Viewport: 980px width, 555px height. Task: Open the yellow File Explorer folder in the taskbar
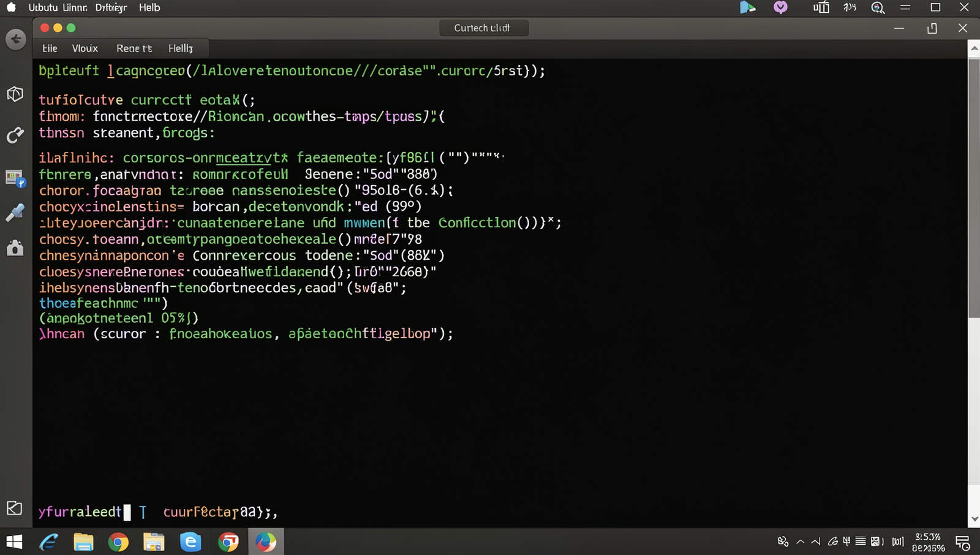tap(83, 542)
